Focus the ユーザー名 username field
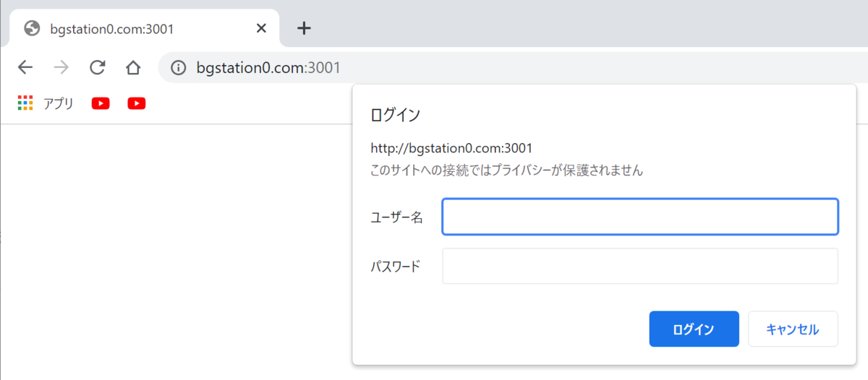 pyautogui.click(x=640, y=217)
